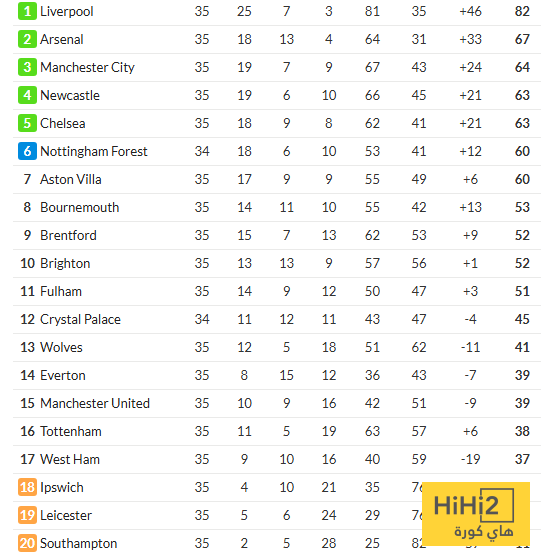Click the orange position 20 badge

(x=27, y=544)
